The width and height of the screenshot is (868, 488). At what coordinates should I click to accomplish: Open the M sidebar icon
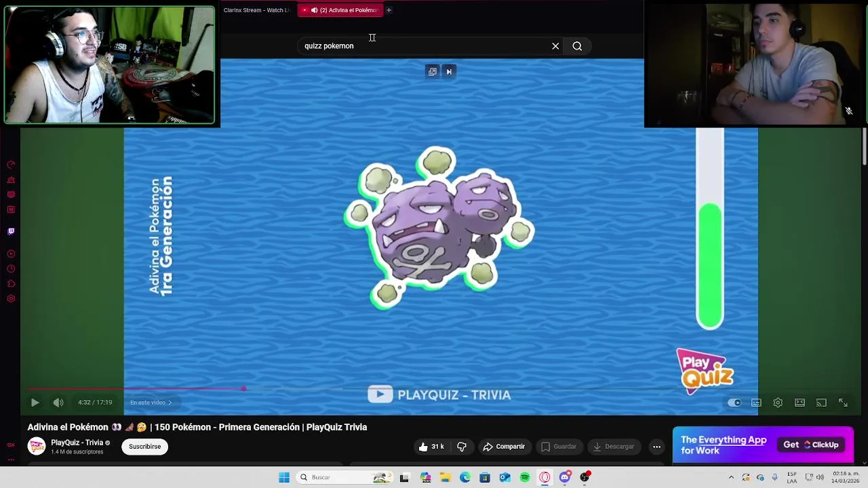click(x=11, y=209)
